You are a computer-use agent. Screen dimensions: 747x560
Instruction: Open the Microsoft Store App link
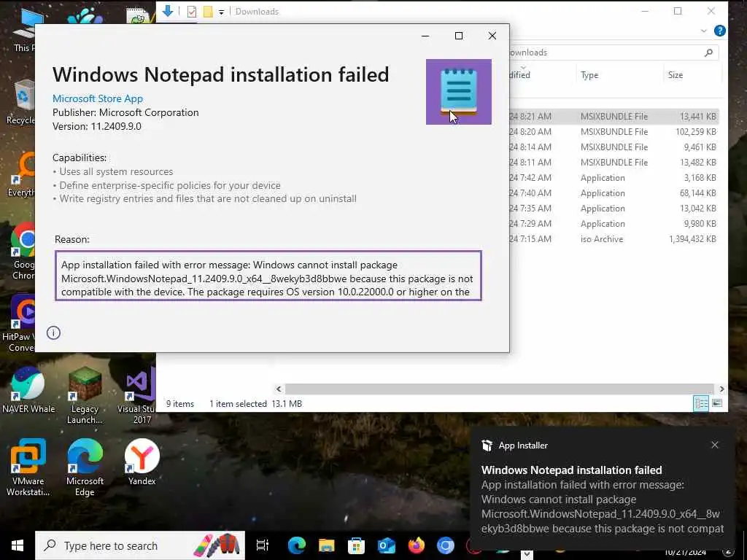[98, 98]
